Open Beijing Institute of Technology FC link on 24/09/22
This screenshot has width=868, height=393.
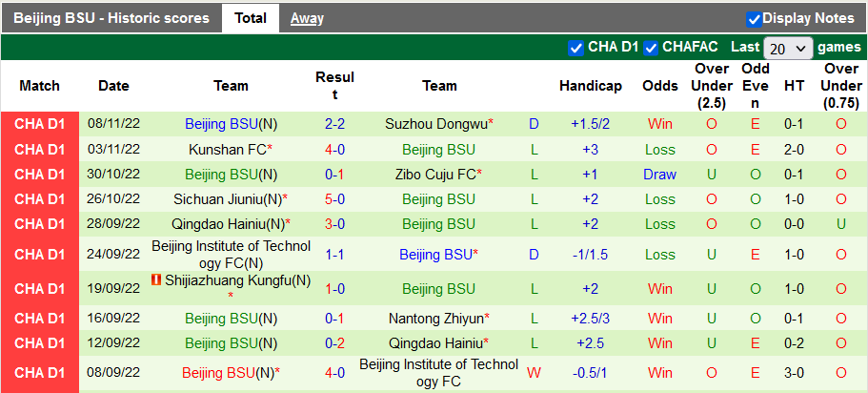232,255
